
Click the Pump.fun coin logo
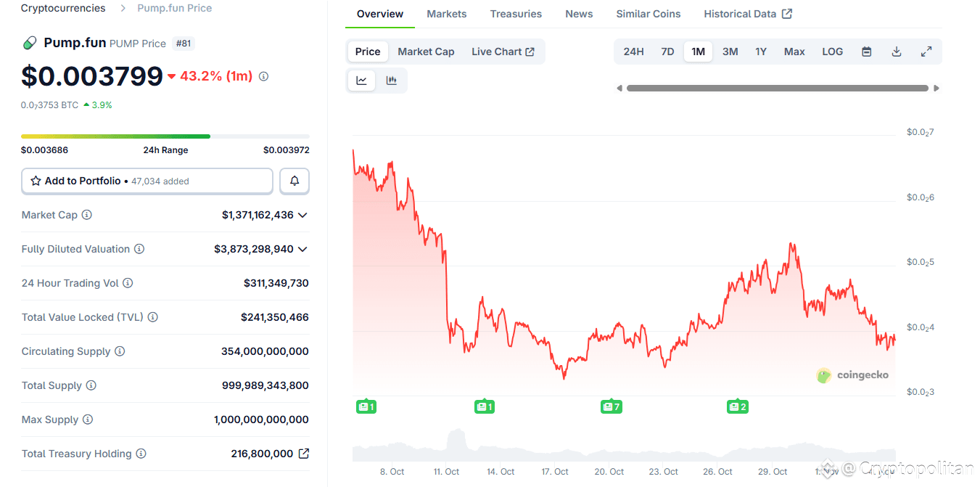click(x=29, y=42)
